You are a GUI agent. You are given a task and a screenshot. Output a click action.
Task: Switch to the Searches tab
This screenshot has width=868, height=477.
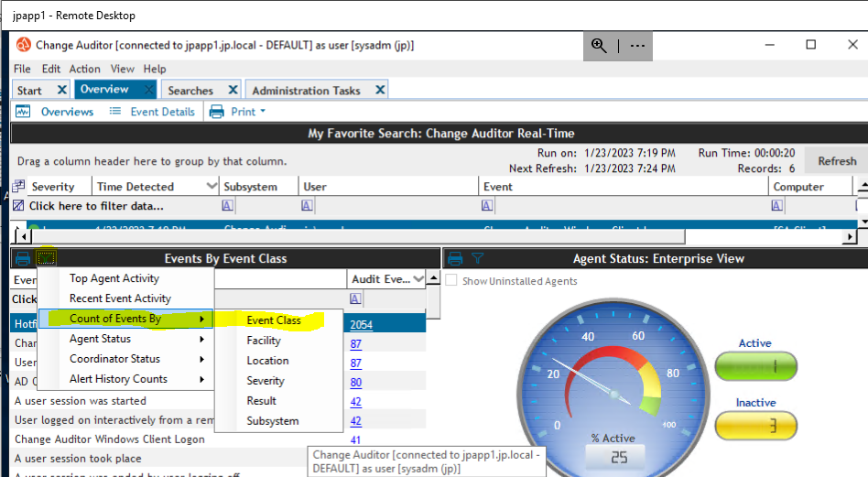(x=190, y=91)
